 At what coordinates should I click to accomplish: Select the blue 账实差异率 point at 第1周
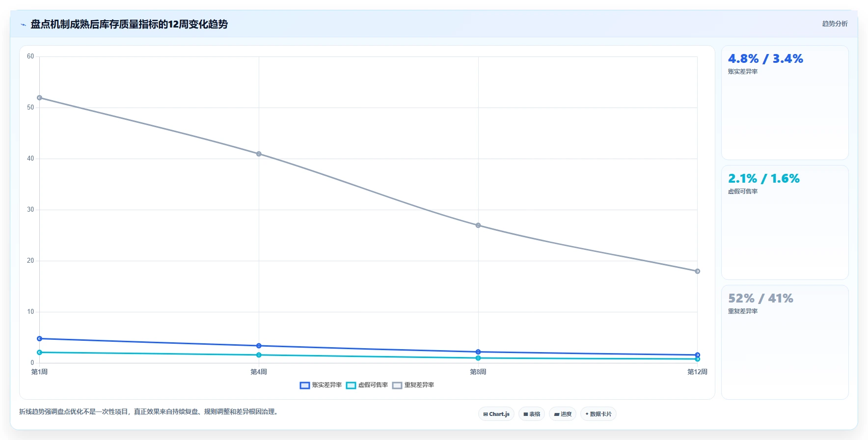click(x=40, y=338)
